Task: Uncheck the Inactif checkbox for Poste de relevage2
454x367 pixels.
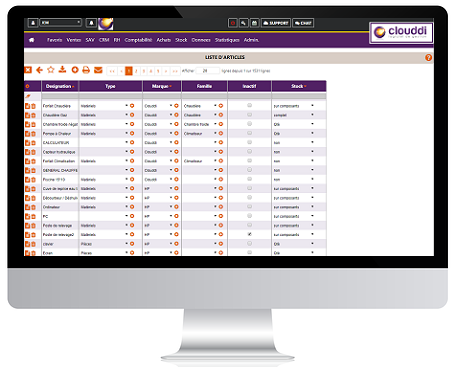Action: click(249, 234)
